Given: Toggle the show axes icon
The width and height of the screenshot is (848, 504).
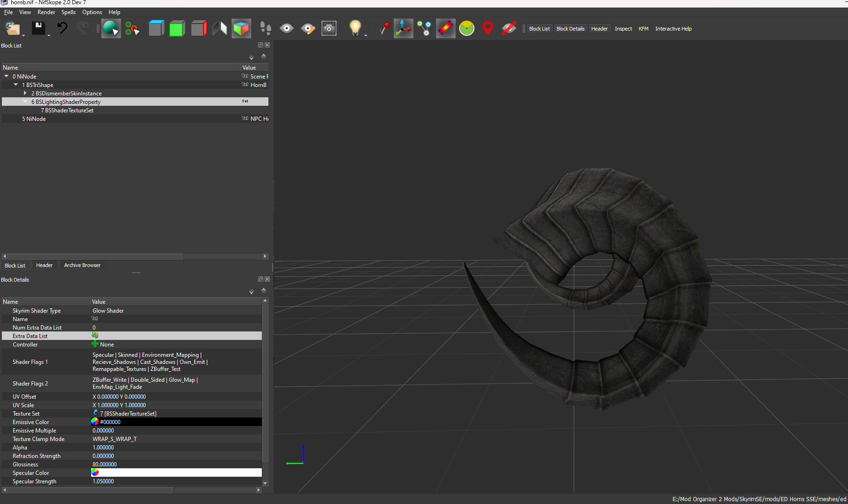Looking at the screenshot, I should pos(403,29).
